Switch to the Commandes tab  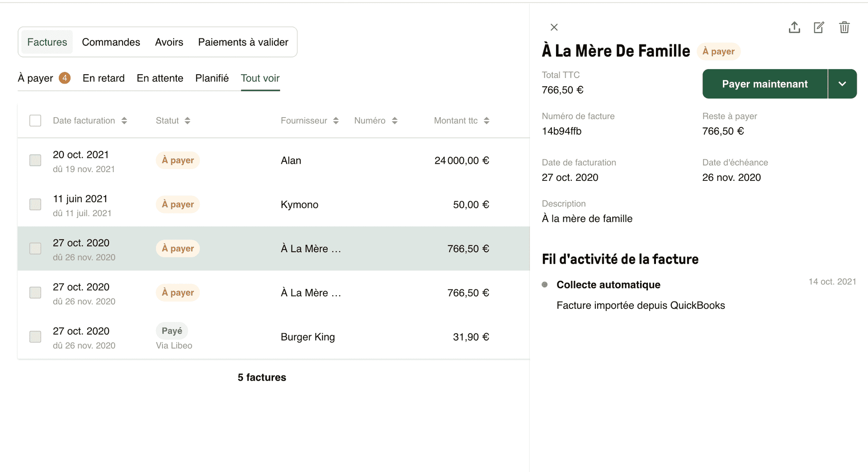point(111,42)
